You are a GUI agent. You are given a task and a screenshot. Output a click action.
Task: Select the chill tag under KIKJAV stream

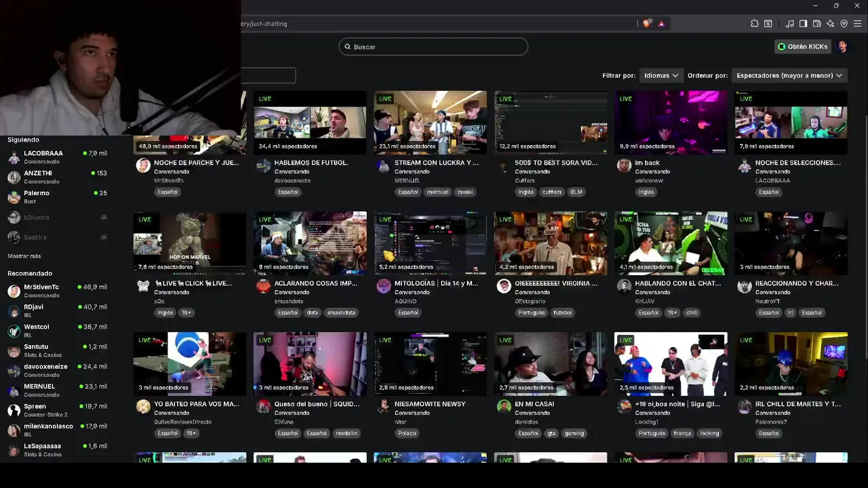pos(691,312)
